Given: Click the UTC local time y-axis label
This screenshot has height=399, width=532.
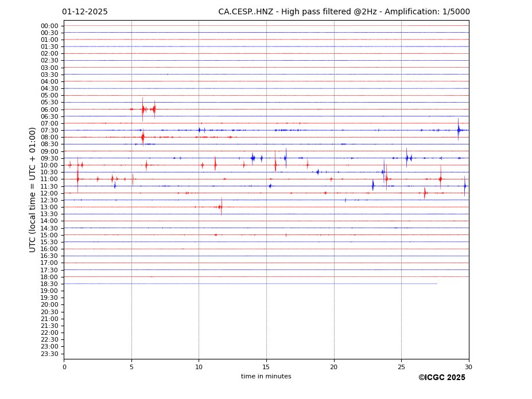Looking at the screenshot, I should pyautogui.click(x=33, y=189).
